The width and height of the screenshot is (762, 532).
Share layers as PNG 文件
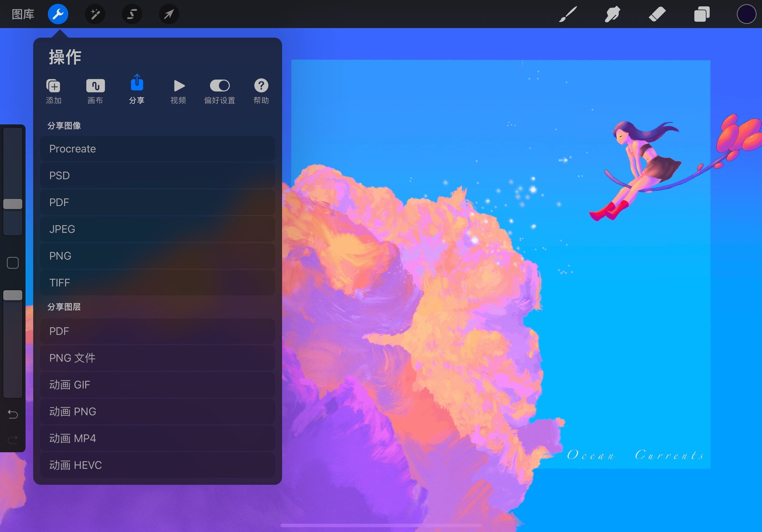click(x=158, y=358)
